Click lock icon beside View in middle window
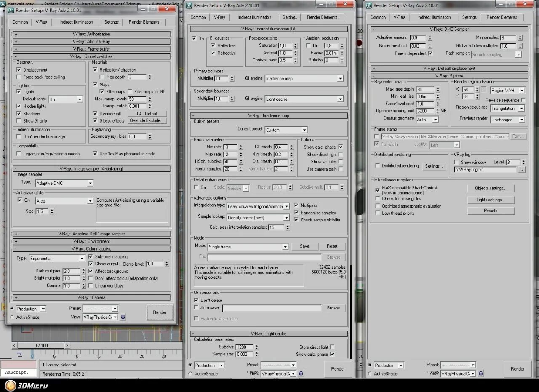Viewport: 539px width, 392px height. (301, 373)
